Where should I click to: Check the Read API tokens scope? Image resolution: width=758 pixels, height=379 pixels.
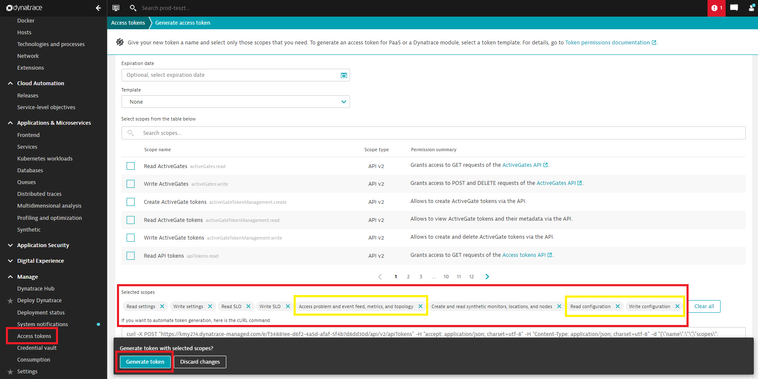[131, 255]
